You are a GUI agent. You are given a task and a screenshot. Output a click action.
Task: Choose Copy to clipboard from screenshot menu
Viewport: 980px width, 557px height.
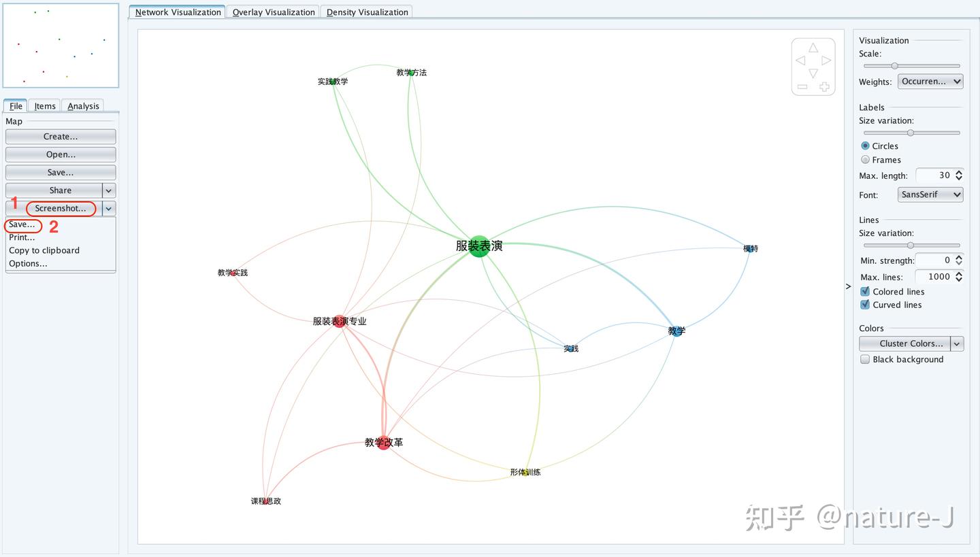44,250
